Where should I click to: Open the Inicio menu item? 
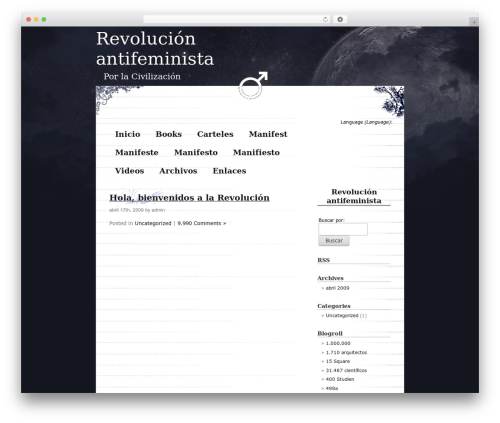(128, 134)
